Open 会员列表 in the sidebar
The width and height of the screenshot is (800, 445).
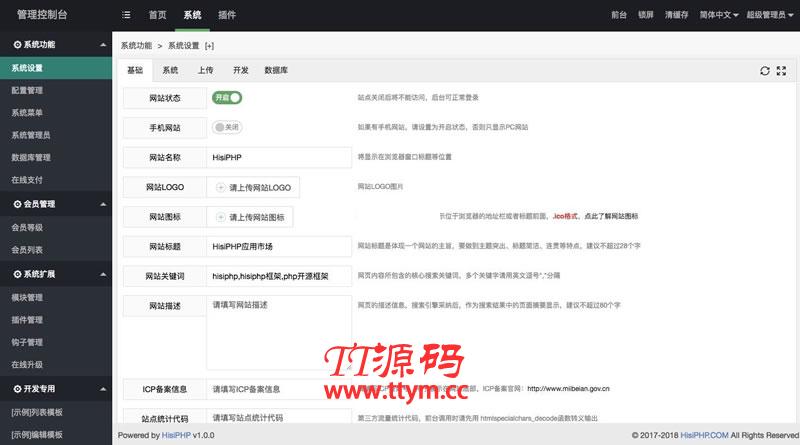(56, 250)
